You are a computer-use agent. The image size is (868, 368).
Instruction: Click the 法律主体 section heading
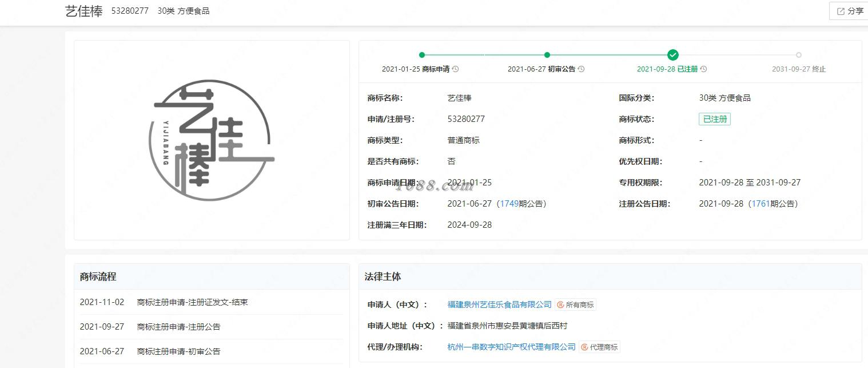coord(383,276)
